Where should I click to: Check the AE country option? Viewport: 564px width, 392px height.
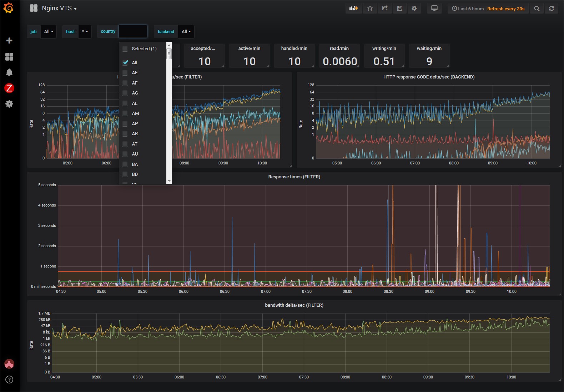click(x=125, y=73)
